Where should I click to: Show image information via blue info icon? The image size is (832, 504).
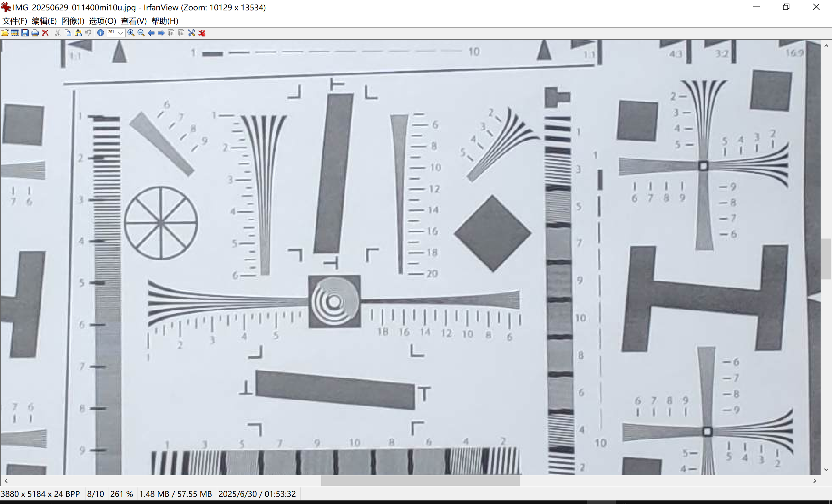point(100,33)
